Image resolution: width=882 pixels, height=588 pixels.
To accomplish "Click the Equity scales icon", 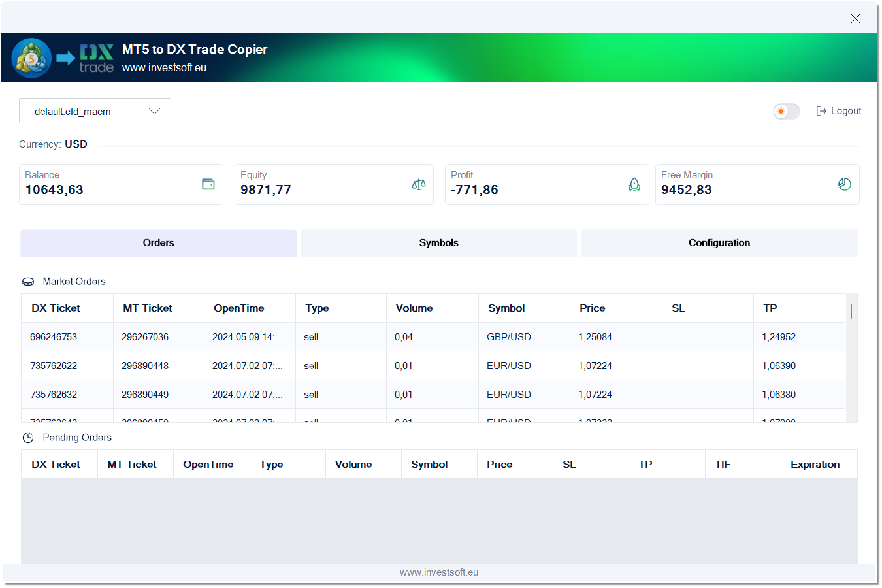I will 419,184.
